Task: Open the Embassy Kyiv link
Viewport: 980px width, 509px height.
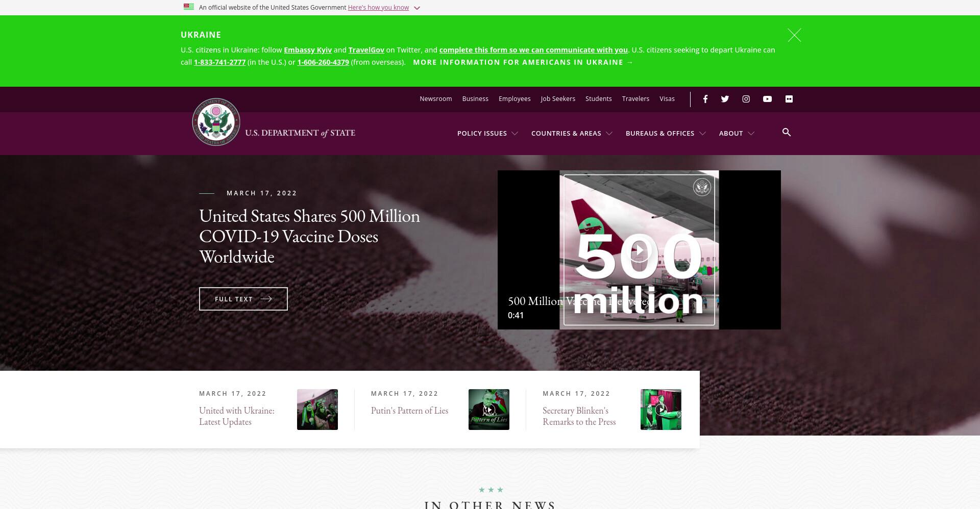Action: click(308, 50)
